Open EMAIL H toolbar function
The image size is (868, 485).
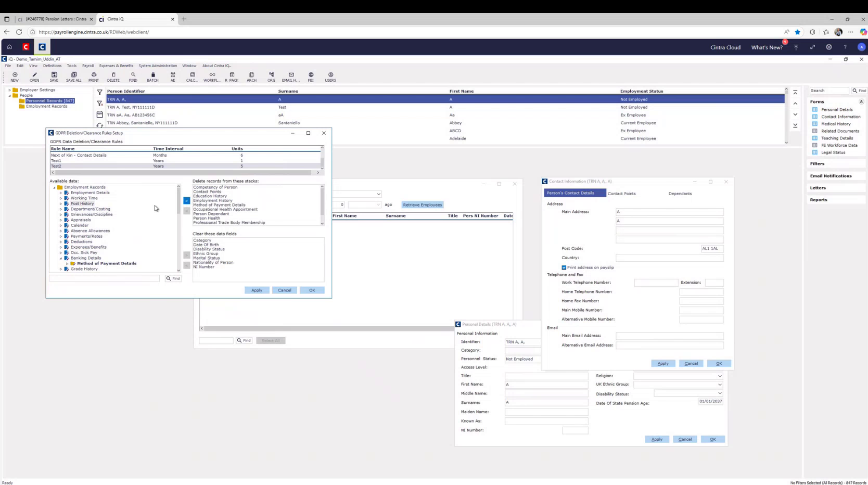(x=291, y=76)
